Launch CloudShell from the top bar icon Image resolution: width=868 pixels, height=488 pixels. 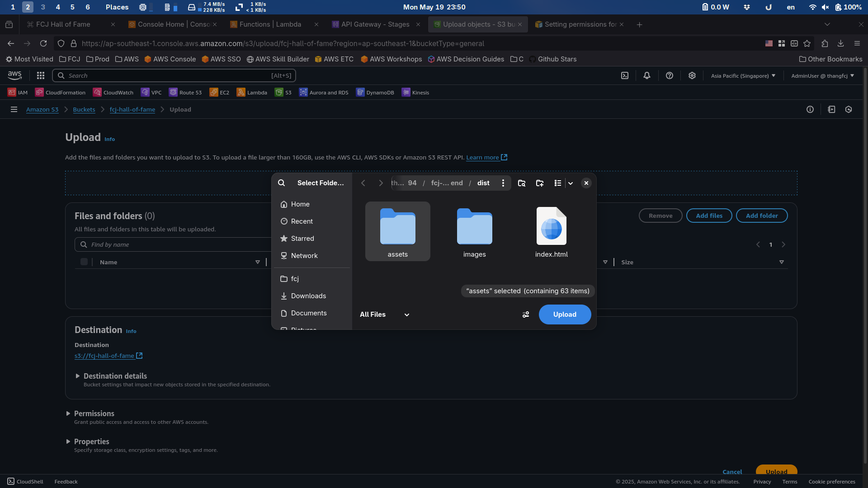pyautogui.click(x=625, y=75)
